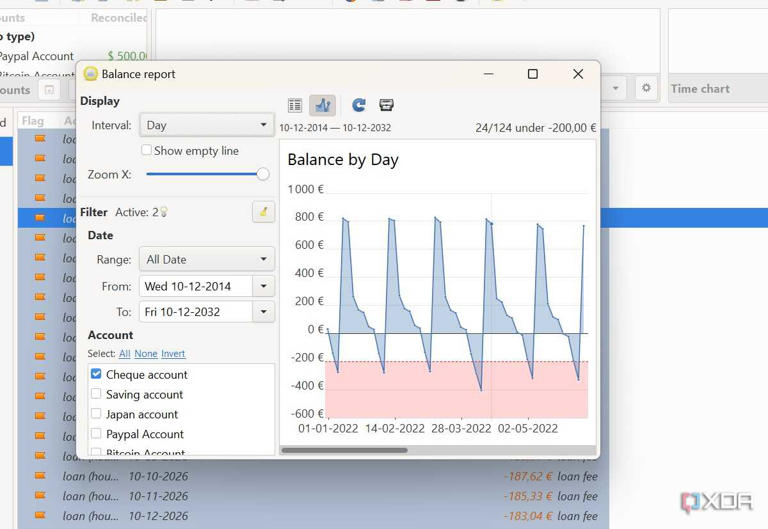Check the Saving account checkbox

(x=97, y=394)
